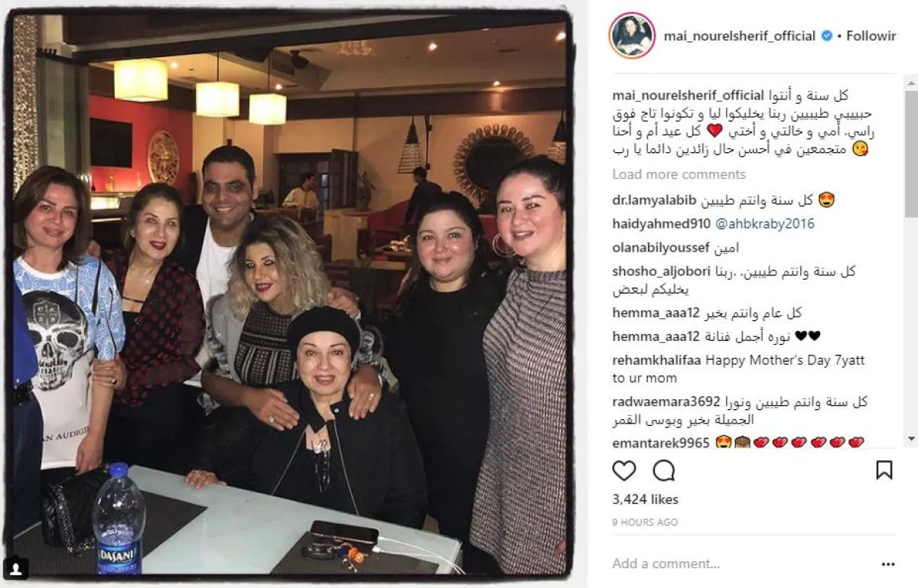Load more comments
This screenshot has height=588, width=918.
[679, 174]
